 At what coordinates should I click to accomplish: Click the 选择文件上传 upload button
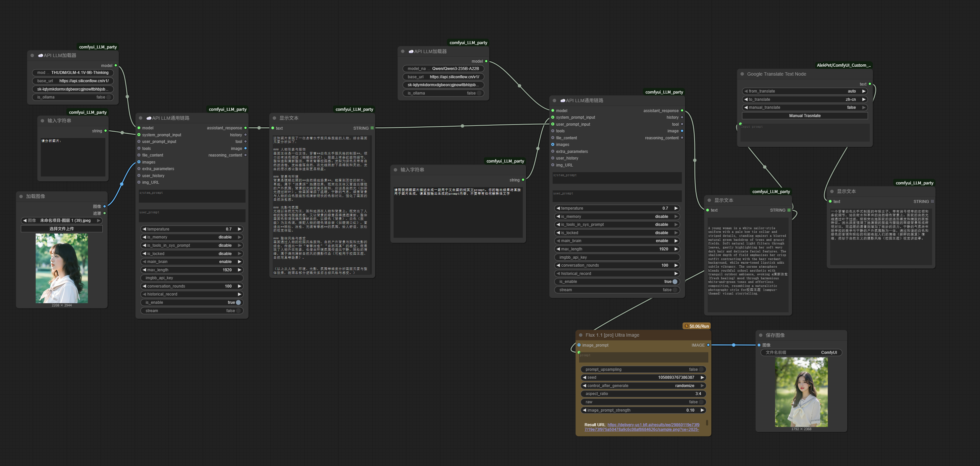[62, 229]
